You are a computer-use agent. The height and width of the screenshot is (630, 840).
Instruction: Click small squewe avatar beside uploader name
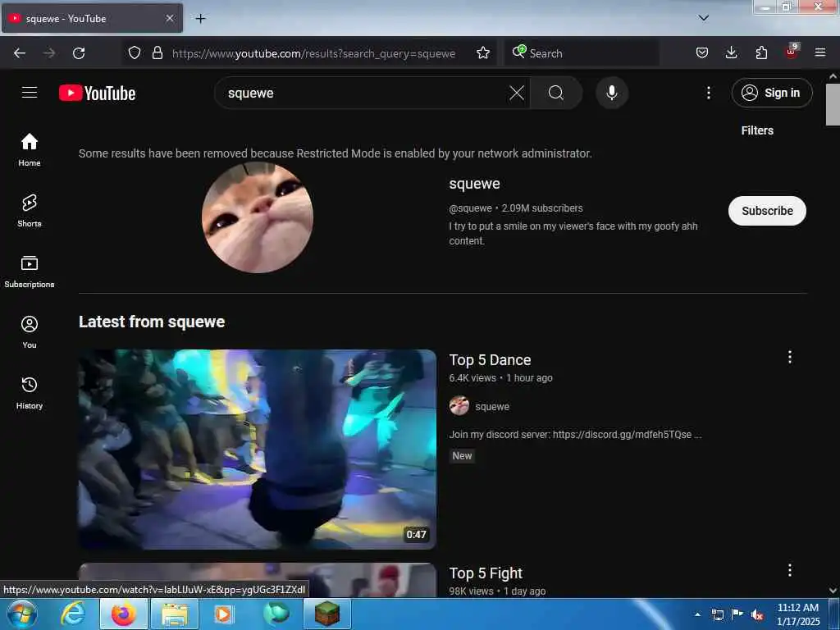point(459,406)
